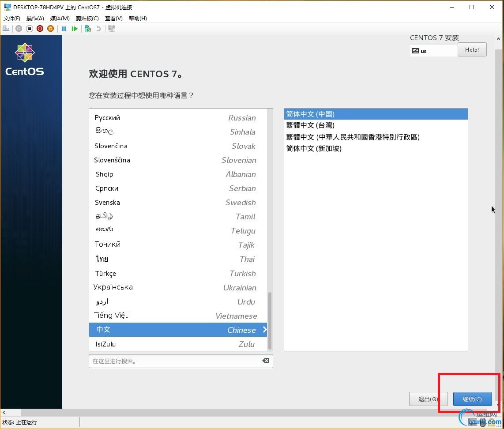This screenshot has height=429, width=504.
Task: Select Vietnamese in the language list
Action: tap(178, 316)
